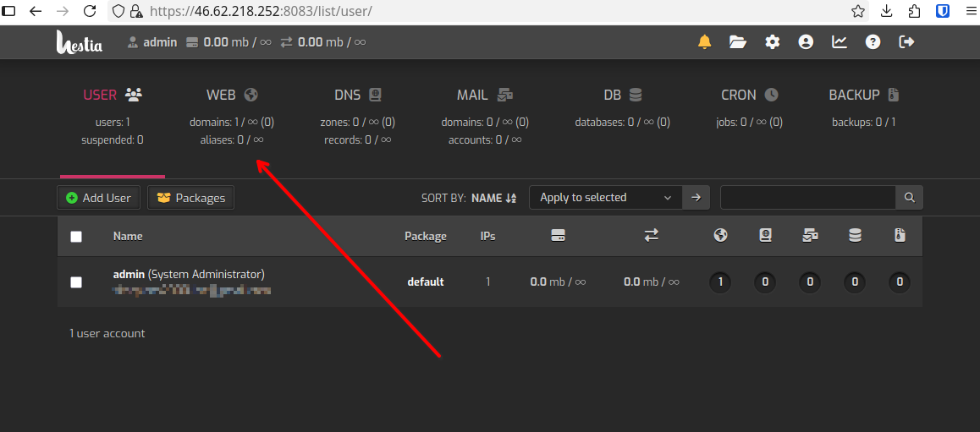Change the Sort by Name order
This screenshot has width=980, height=432.
click(493, 198)
